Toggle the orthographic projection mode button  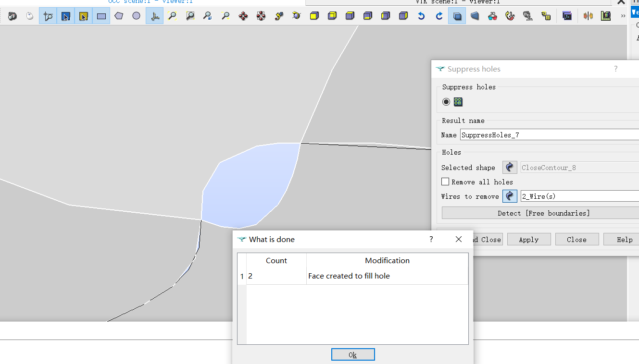[x=457, y=16]
